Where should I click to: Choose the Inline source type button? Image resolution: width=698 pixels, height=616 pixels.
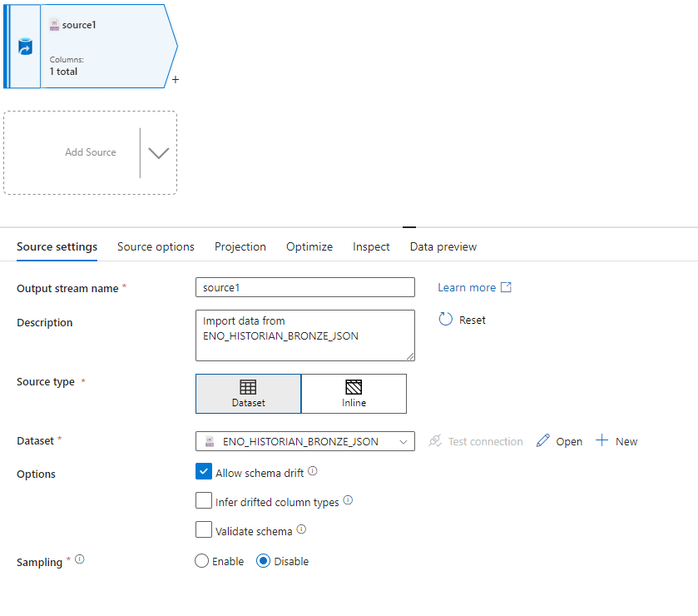(x=354, y=394)
